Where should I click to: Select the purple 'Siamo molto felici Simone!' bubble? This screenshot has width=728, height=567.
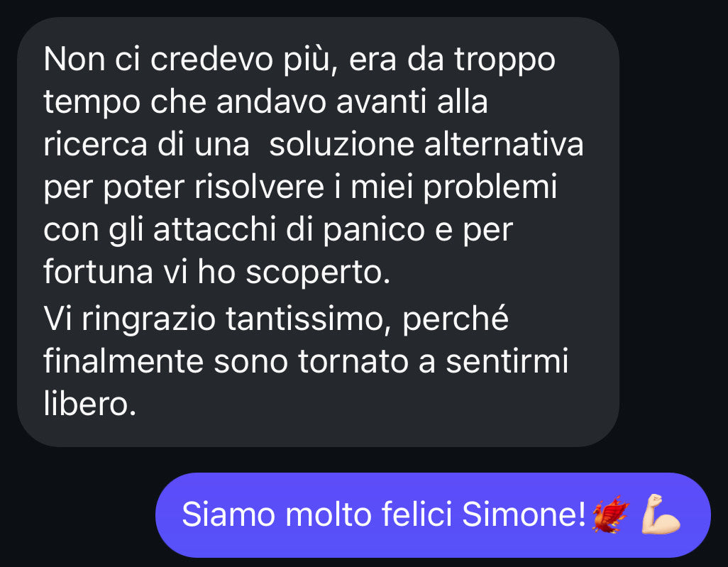click(433, 515)
